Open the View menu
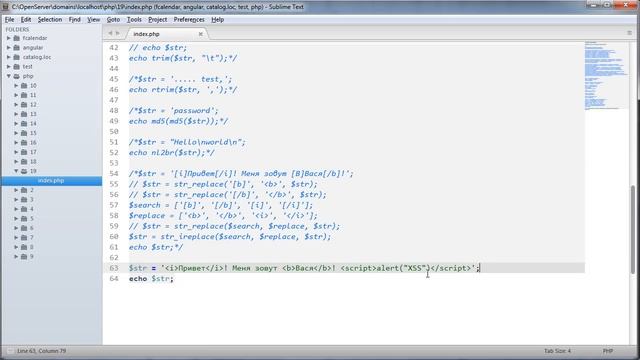 tap(93, 20)
